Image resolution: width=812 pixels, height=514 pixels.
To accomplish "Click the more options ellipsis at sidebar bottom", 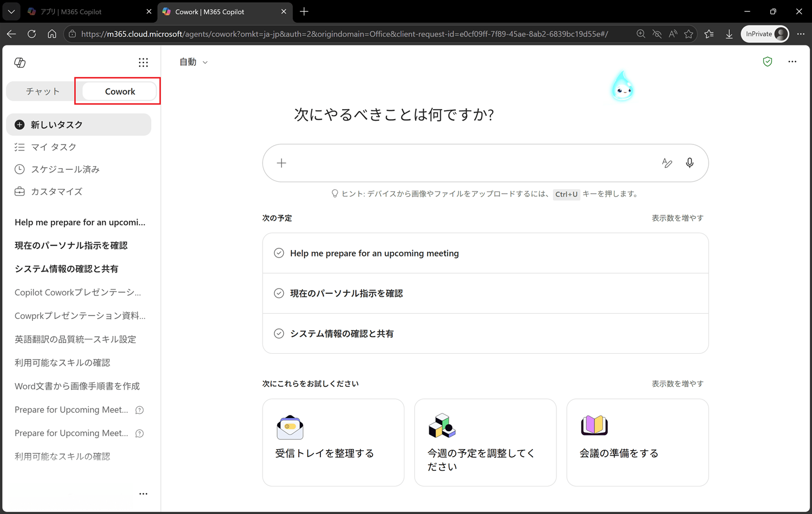I will [x=143, y=493].
